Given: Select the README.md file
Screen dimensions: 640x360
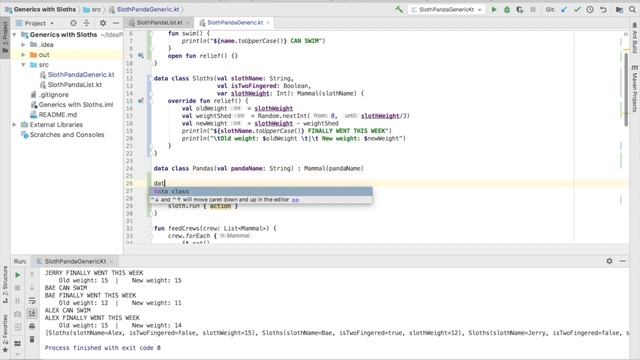Looking at the screenshot, I should 58,115.
